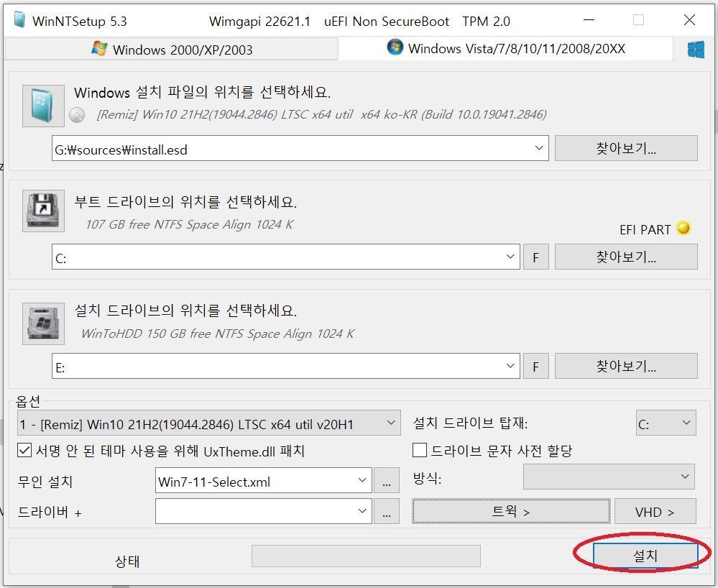Viewport: 718px width, 588px height.
Task: Enable the drive letter preassignment checkbox
Action: [x=420, y=450]
